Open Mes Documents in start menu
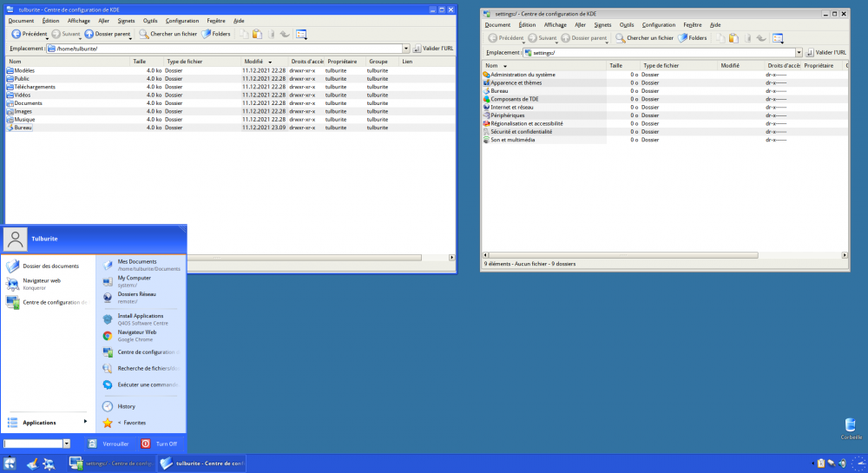Viewport: 868px width, 473px height. [141, 265]
